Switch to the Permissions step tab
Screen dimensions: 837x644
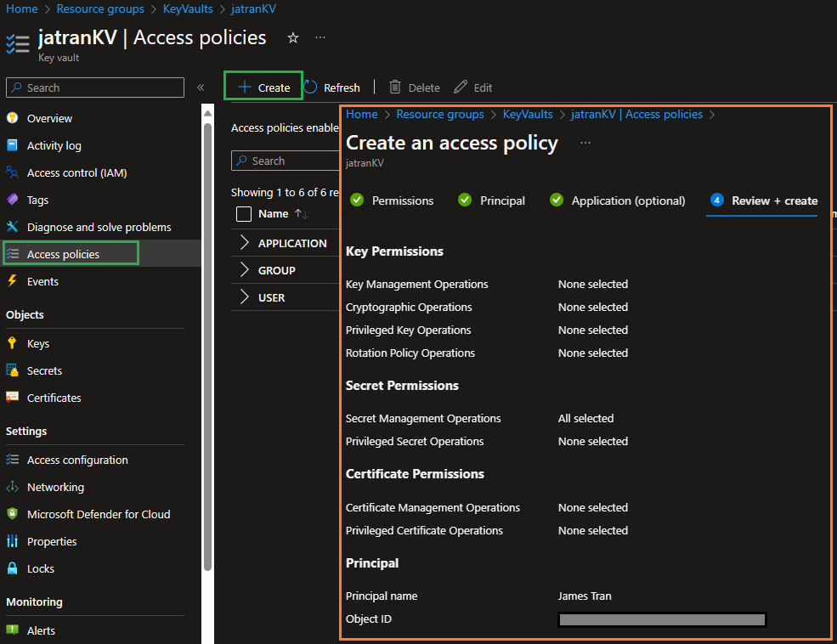point(392,201)
